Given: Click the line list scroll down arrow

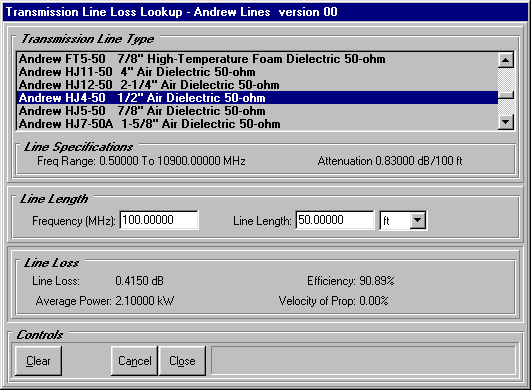Looking at the screenshot, I should pos(506,122).
